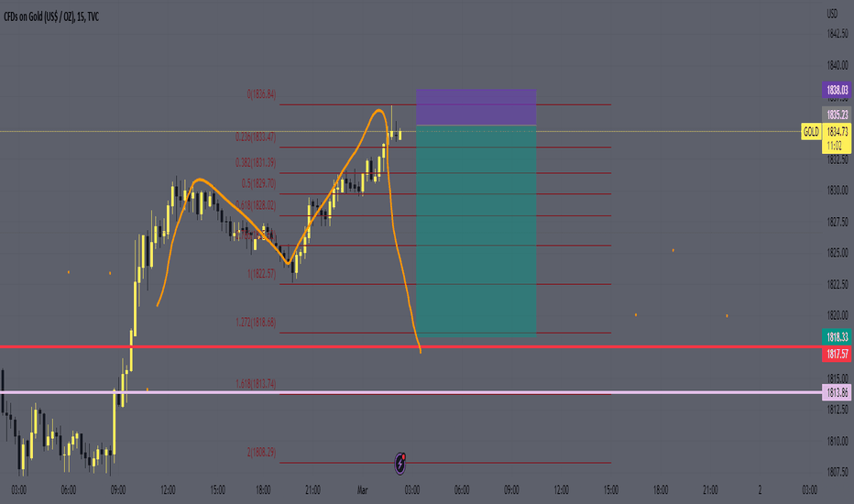Screen dimensions: 854x504
Task: Click the Fibonacci label 0(1836.84)
Action: tap(261, 94)
